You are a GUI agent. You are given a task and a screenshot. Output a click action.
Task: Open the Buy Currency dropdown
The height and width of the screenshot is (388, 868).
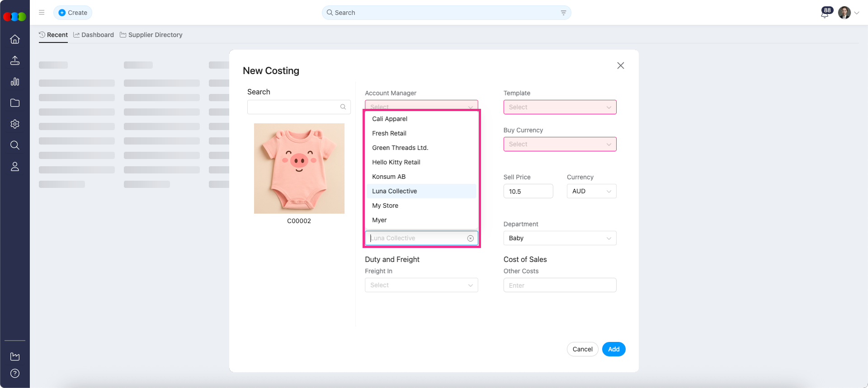(560, 144)
